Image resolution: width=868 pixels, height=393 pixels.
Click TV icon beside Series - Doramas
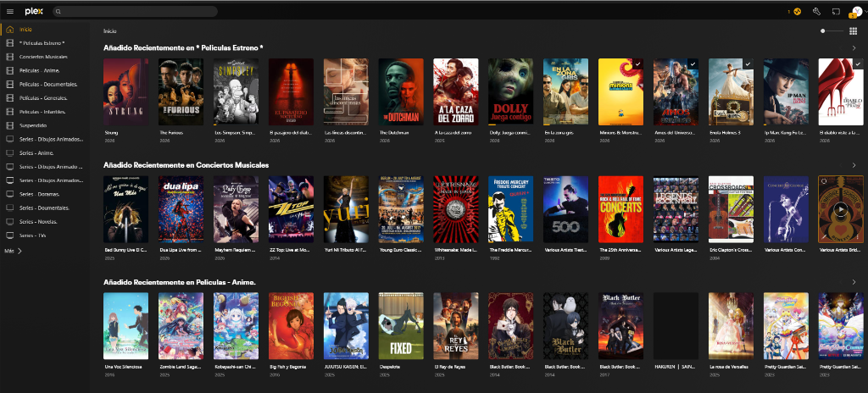pos(9,194)
